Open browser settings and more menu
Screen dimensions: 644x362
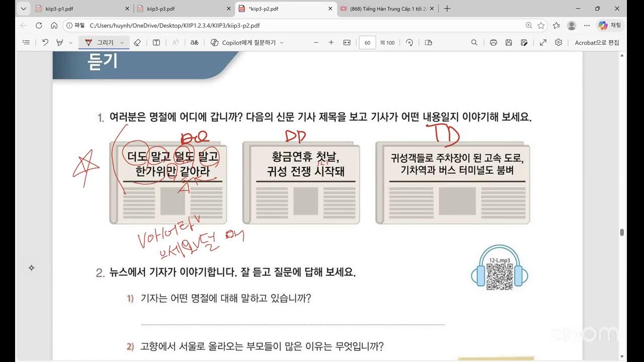[587, 25]
